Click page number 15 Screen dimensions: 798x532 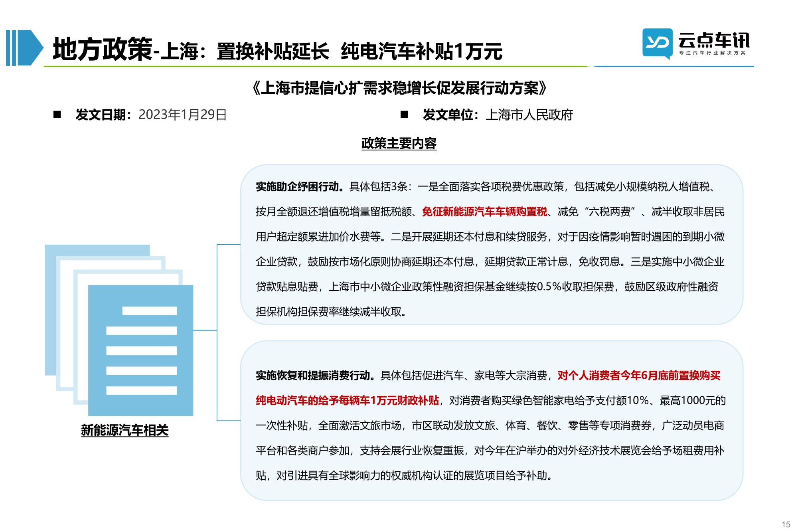[x=786, y=524]
